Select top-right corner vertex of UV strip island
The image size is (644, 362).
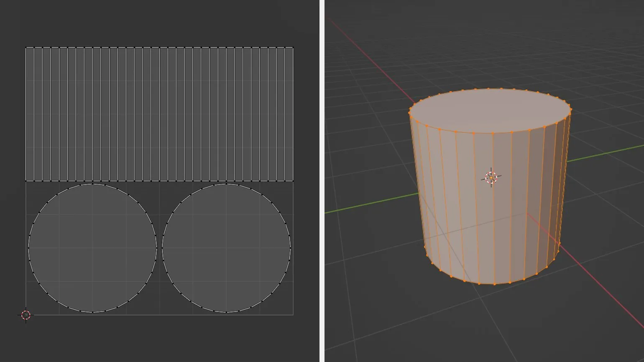pos(293,48)
